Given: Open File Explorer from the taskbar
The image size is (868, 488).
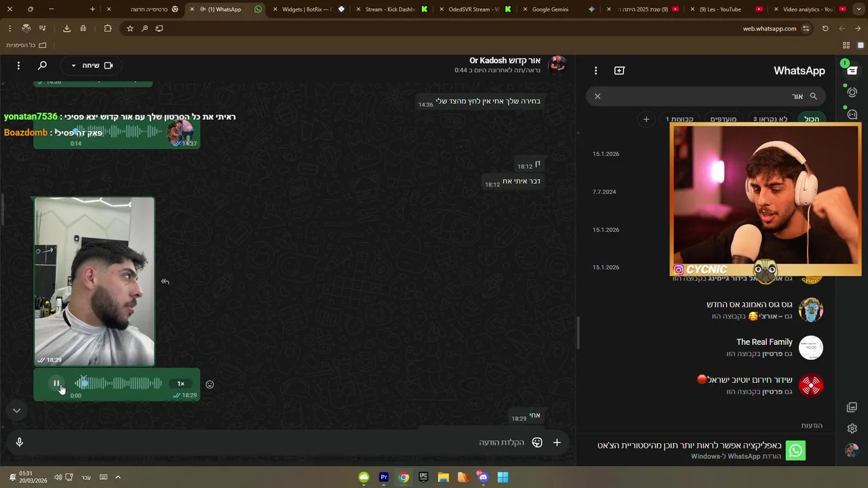Looking at the screenshot, I should point(443,477).
